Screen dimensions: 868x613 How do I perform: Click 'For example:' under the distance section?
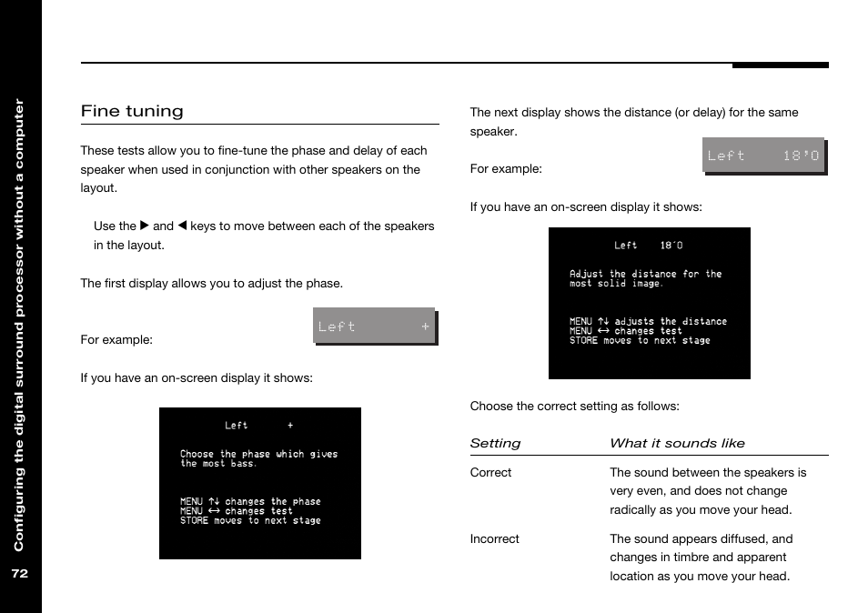(506, 169)
